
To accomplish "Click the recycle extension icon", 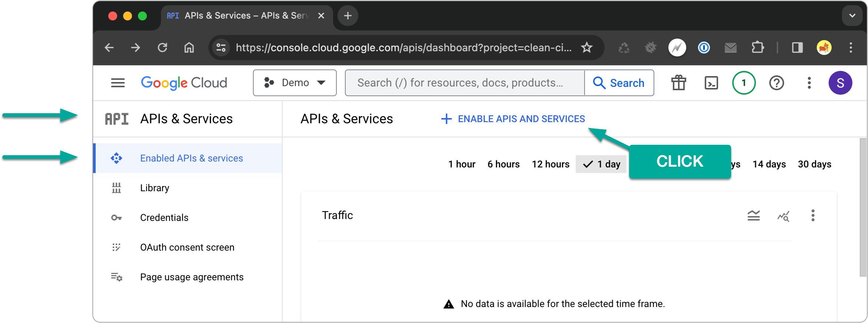I will point(624,48).
